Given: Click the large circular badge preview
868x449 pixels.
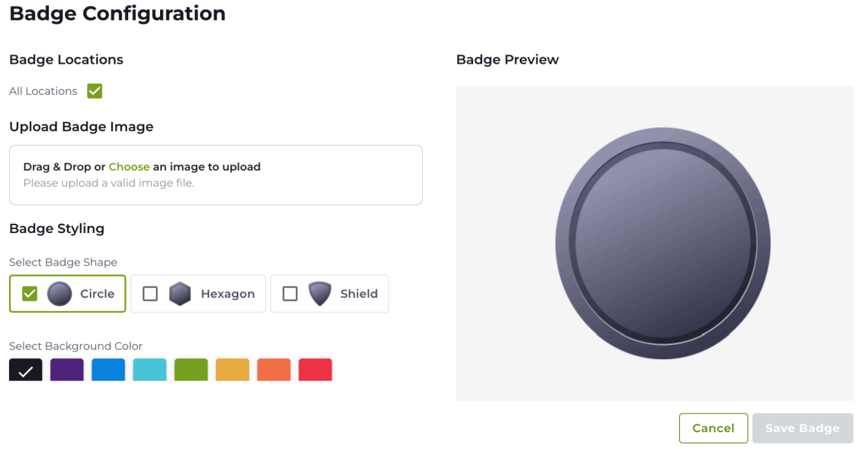Looking at the screenshot, I should point(662,243).
